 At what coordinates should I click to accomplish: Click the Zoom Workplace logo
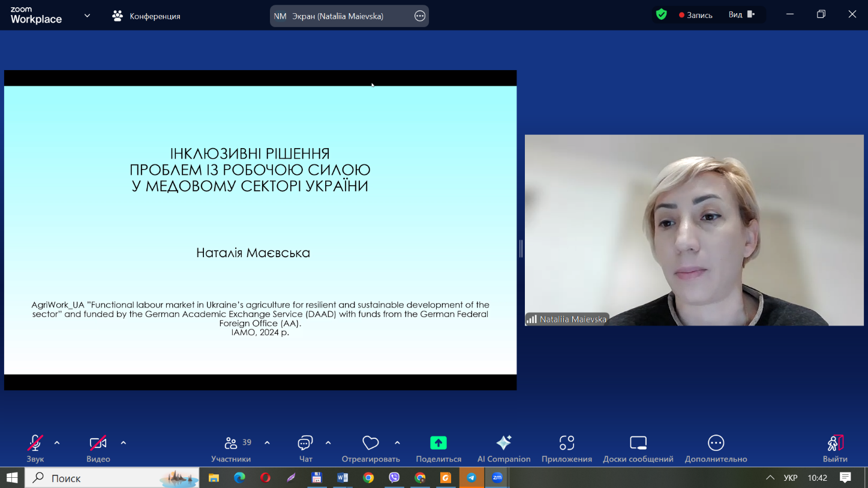(36, 16)
